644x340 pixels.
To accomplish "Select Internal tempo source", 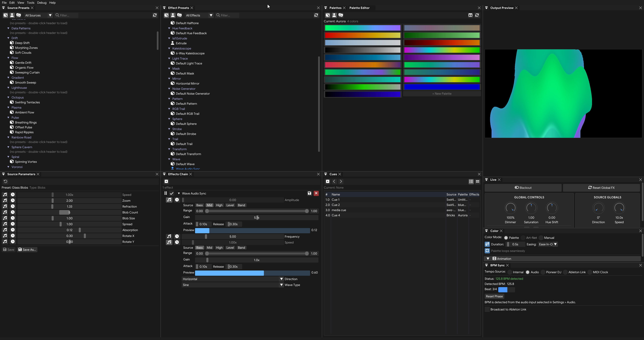I will coord(516,272).
